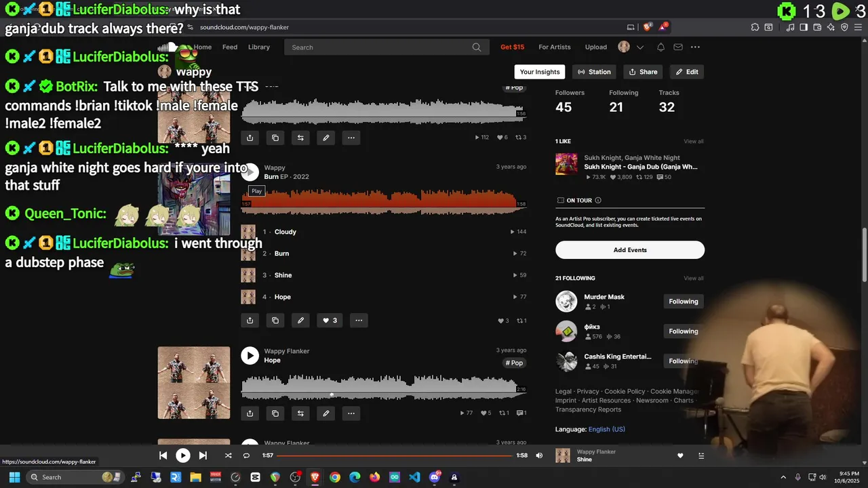Screen dimensions: 868x488
Task: Toggle repeat in the player bar
Action: pyautogui.click(x=246, y=455)
